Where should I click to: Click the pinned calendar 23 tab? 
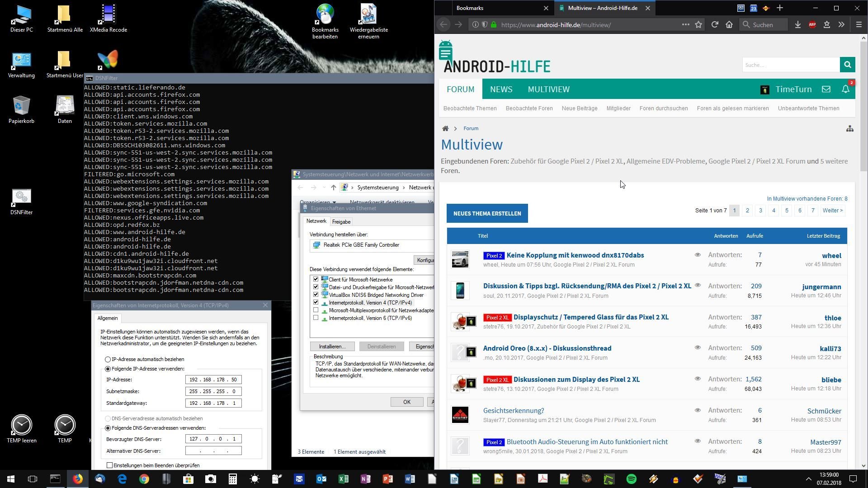753,8
